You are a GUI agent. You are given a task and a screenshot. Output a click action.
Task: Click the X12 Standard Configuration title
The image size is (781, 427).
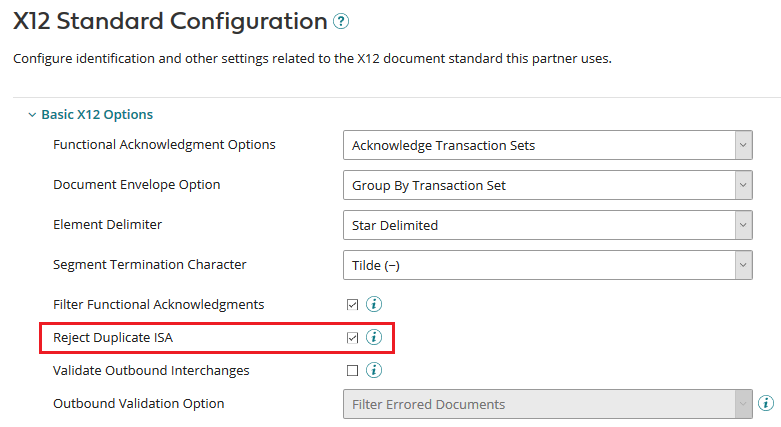coord(170,21)
